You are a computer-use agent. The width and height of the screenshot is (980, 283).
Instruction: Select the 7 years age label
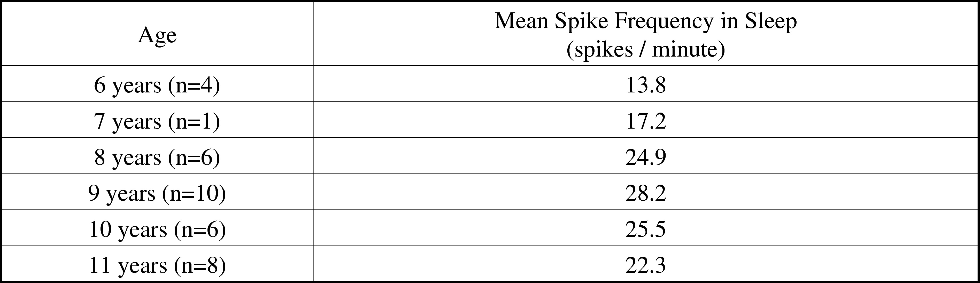tap(127, 122)
